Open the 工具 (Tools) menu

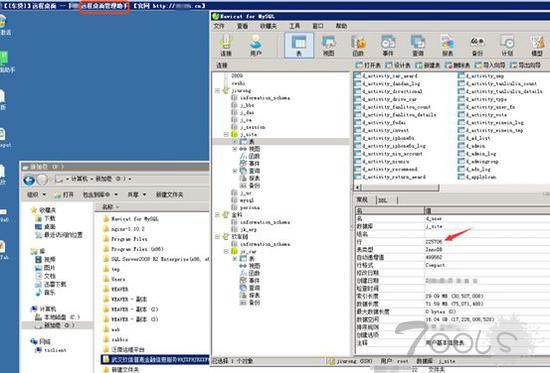click(295, 26)
